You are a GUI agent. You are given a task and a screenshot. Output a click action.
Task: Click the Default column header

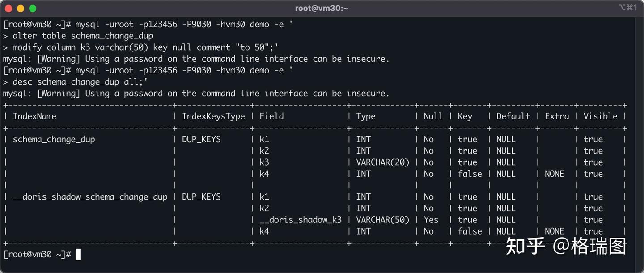coord(513,116)
